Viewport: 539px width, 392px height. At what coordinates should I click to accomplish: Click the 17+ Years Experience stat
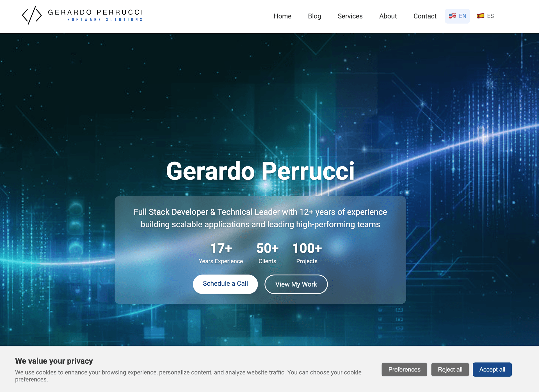221,252
